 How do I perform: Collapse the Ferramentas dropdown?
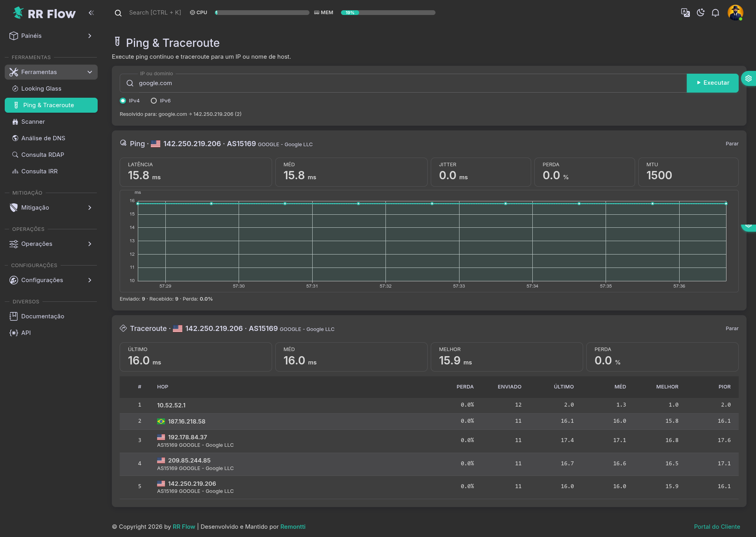[51, 72]
